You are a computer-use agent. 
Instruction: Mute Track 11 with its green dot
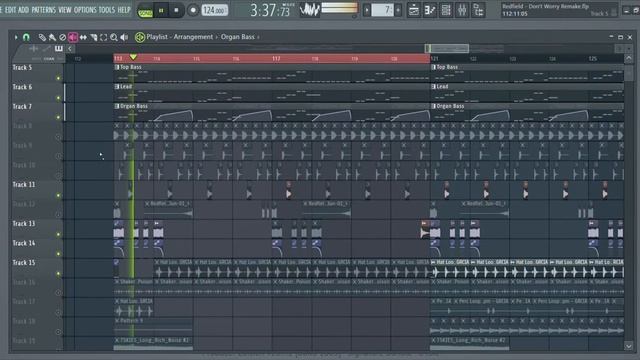(x=58, y=196)
